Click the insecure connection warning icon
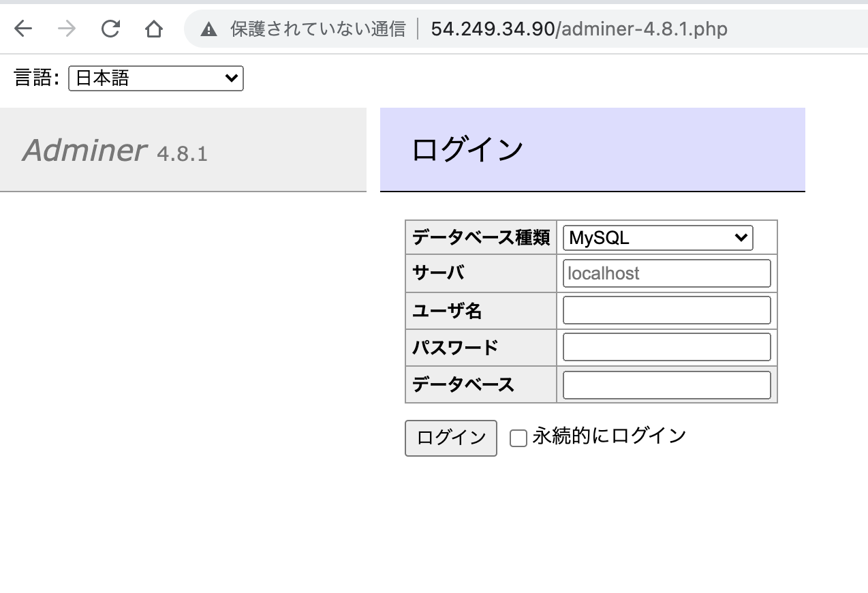This screenshot has width=868, height=593. click(x=208, y=29)
